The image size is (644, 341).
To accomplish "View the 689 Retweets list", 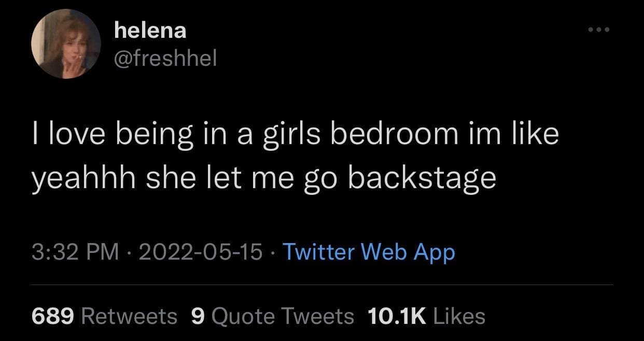I will pyautogui.click(x=104, y=316).
